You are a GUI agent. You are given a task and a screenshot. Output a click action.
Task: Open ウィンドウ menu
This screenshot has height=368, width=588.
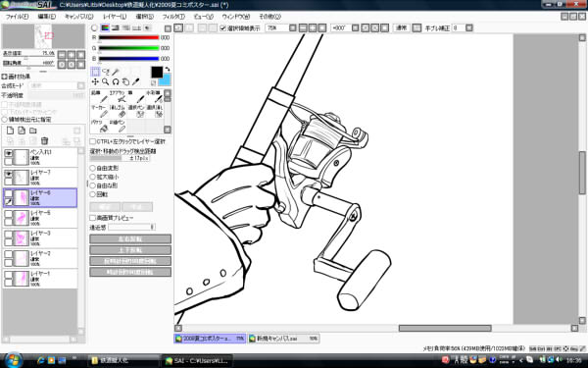pyautogui.click(x=236, y=17)
